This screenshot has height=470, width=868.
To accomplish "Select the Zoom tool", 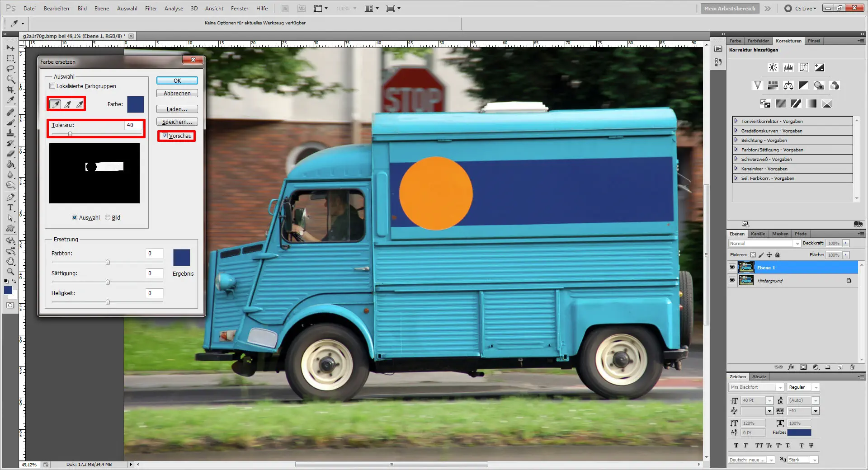I will click(10, 272).
